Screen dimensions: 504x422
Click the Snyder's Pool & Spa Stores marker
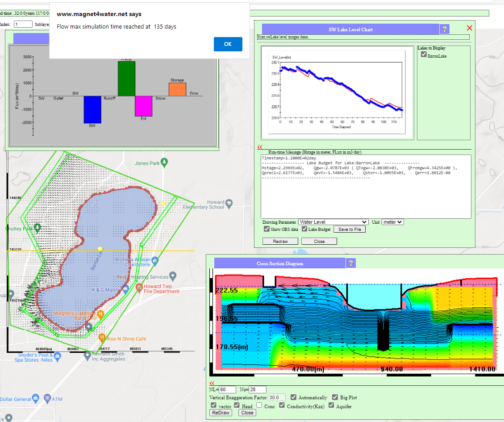57,356
